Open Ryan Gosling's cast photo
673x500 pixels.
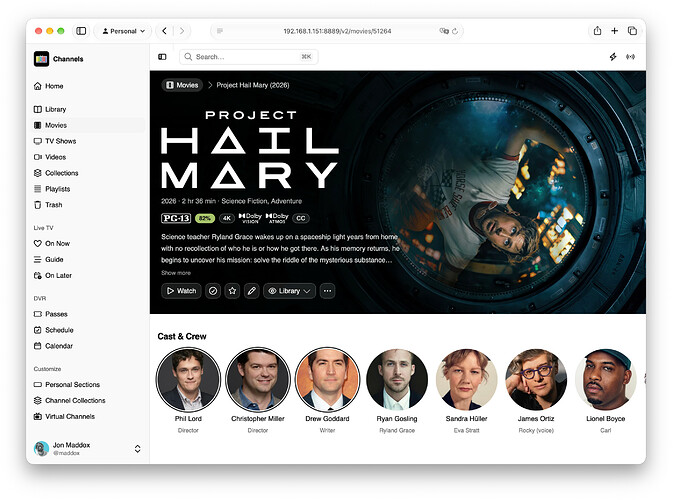pyautogui.click(x=397, y=379)
